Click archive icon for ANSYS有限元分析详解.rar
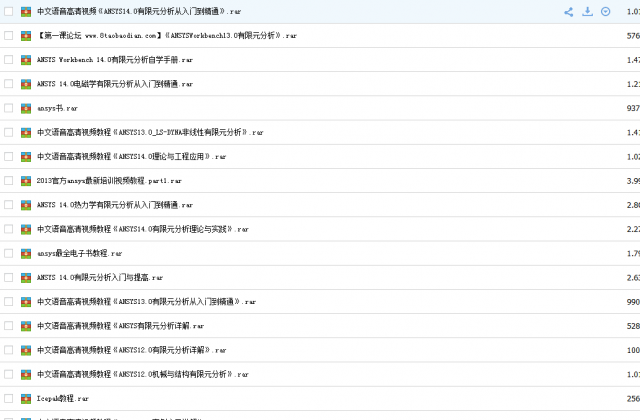Screen dimensions: 640x420 point(26,326)
